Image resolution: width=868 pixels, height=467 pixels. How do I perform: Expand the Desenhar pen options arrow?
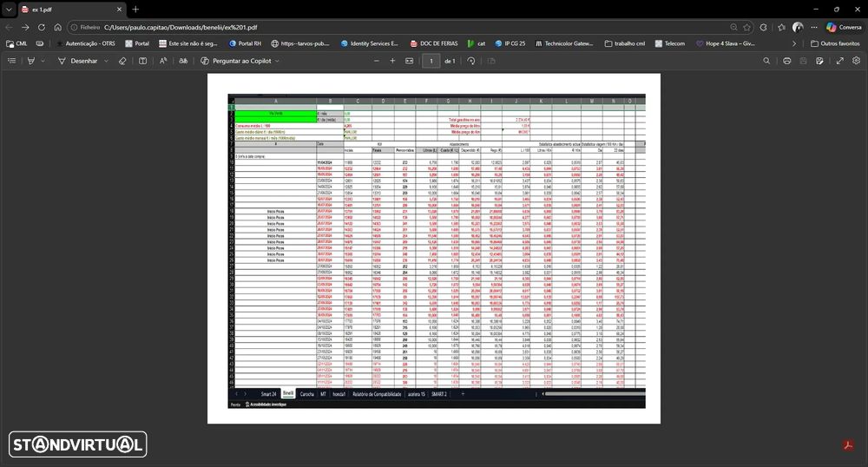coord(106,61)
